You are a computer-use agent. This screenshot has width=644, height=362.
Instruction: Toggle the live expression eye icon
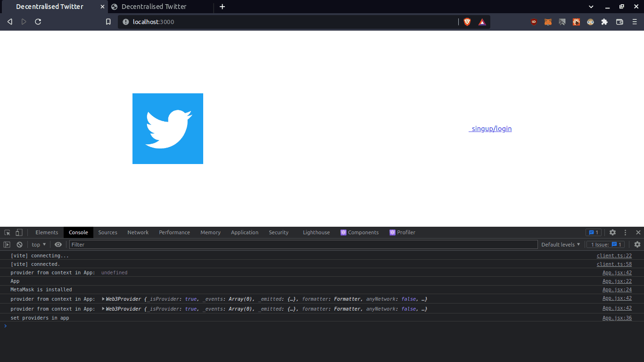(x=58, y=245)
